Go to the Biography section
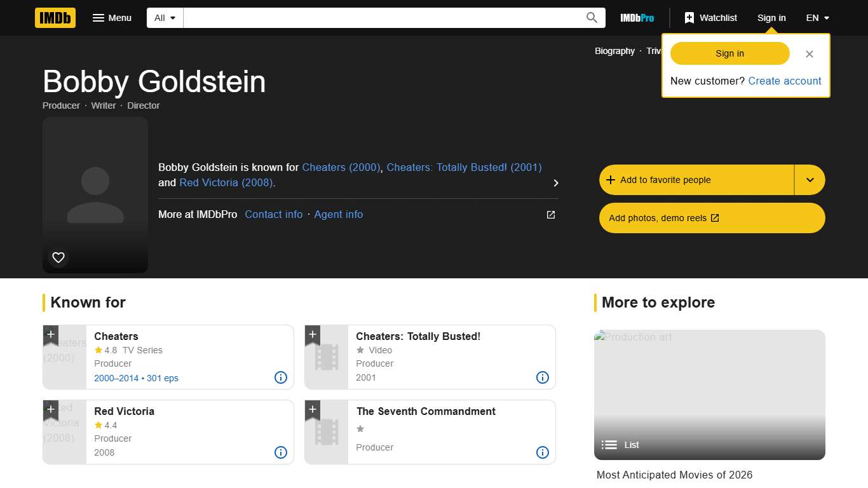Image resolution: width=868 pixels, height=488 pixels. pos(614,51)
